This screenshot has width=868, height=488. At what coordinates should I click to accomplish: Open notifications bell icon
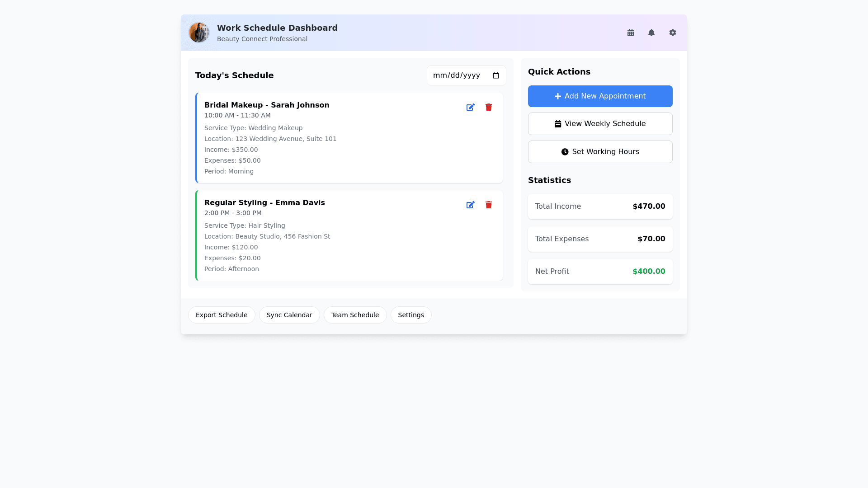pos(651,33)
